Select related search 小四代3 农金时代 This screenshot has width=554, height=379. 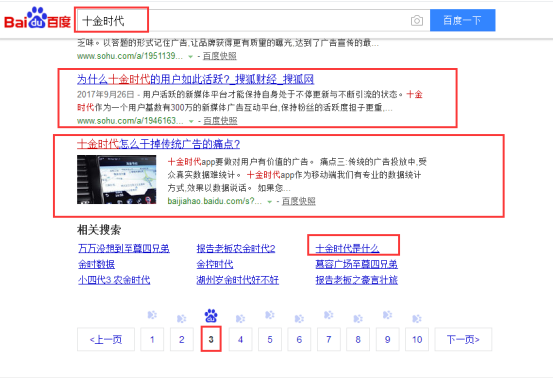coord(114,280)
